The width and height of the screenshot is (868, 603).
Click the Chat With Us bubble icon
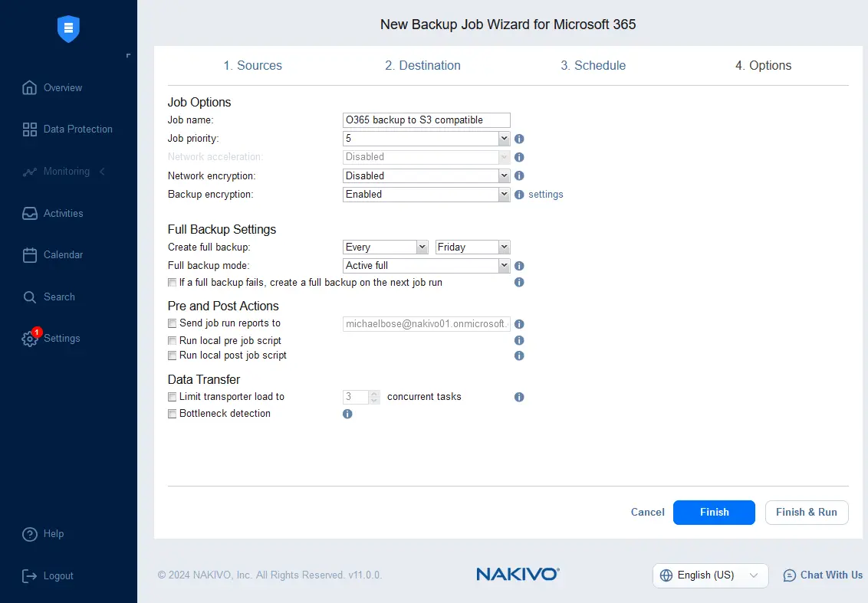click(789, 576)
